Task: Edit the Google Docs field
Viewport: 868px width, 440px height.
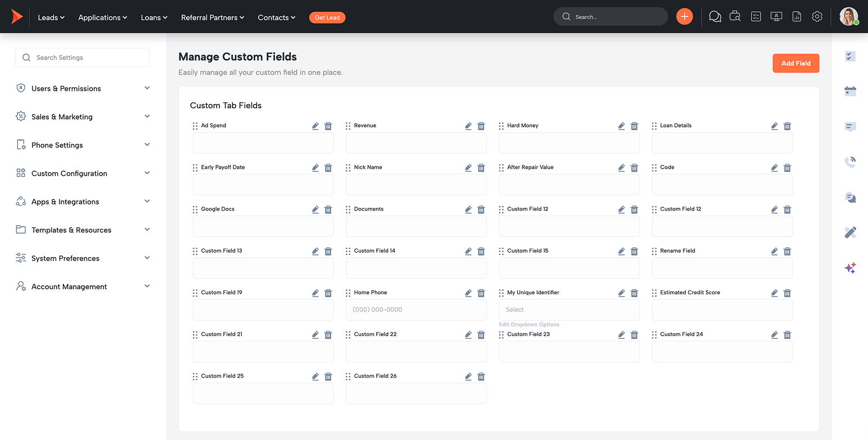Action: tap(315, 209)
